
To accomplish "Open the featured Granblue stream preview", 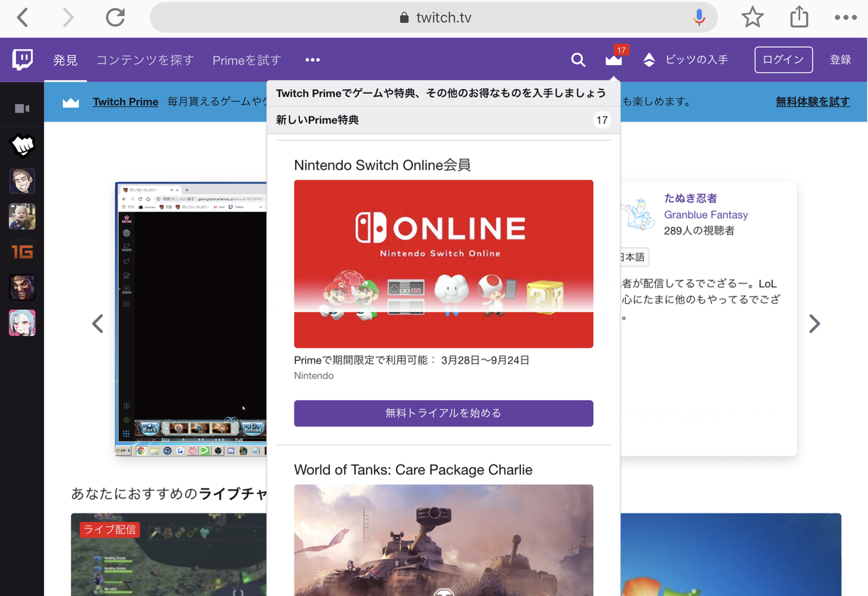I will click(192, 319).
